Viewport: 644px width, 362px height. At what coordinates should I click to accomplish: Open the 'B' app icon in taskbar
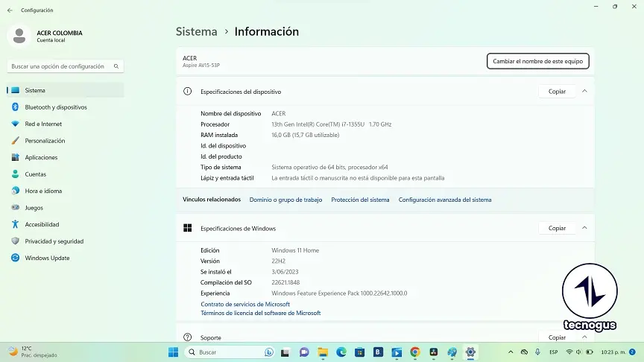tap(378, 352)
